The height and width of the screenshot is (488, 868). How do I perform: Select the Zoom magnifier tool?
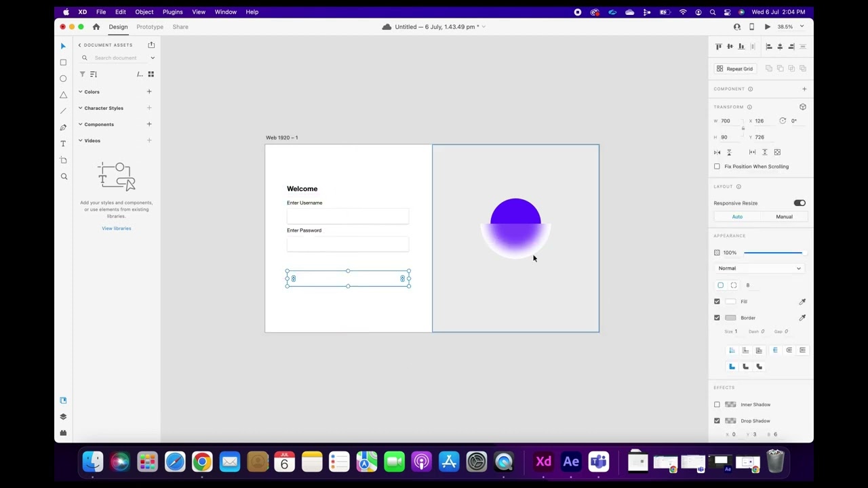coord(64,176)
